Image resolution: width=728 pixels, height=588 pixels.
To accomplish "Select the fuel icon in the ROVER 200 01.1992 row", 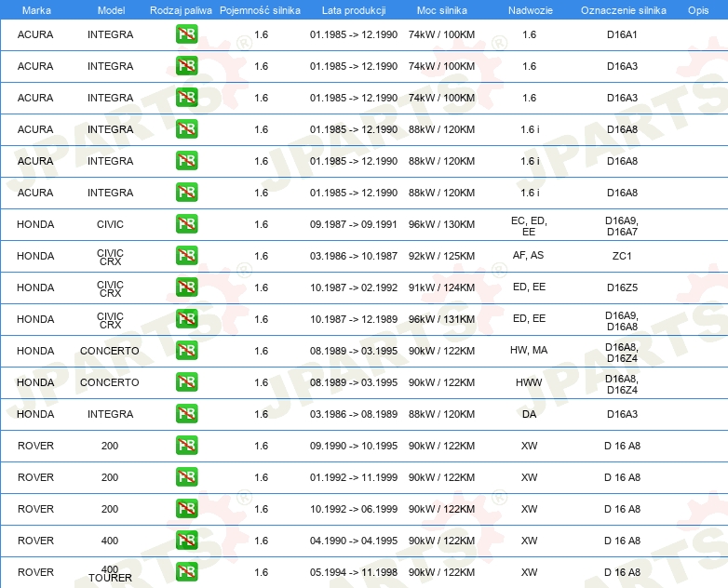I will pyautogui.click(x=186, y=477).
